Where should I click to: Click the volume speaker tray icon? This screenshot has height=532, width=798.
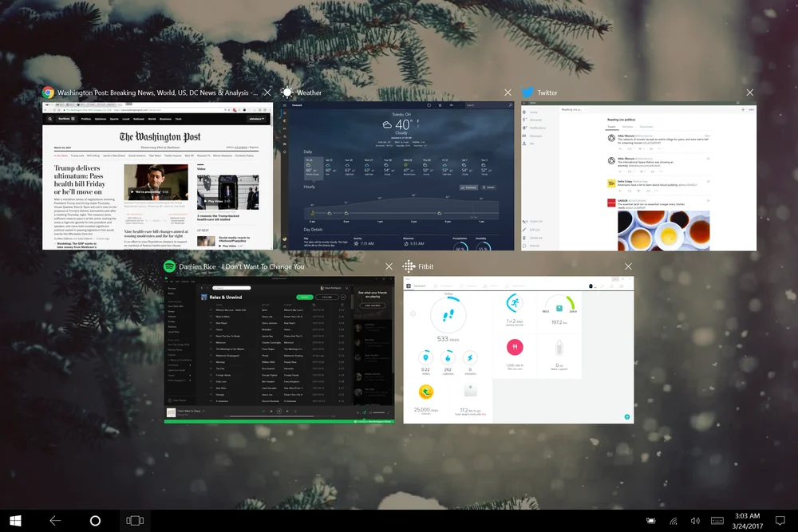coord(695,520)
